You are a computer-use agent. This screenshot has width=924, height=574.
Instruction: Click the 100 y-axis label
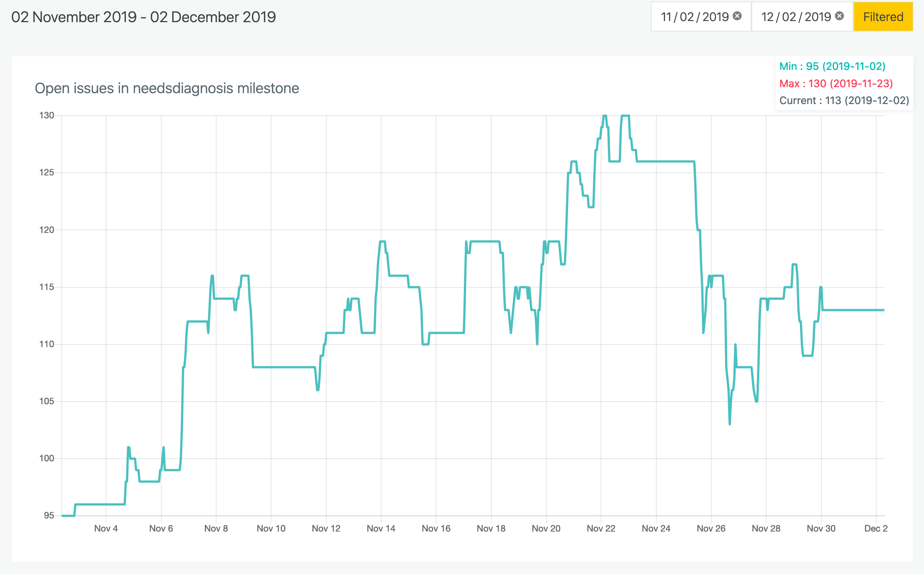tap(47, 459)
